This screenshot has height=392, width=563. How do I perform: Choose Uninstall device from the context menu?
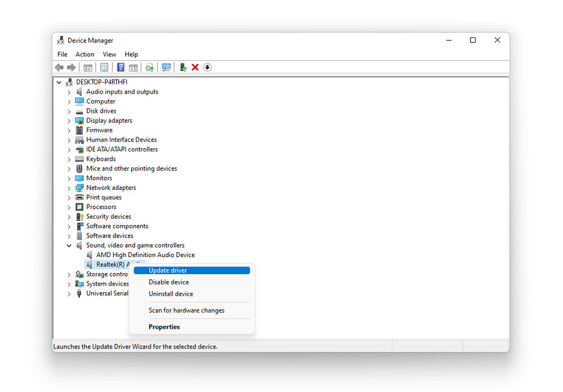point(192,294)
